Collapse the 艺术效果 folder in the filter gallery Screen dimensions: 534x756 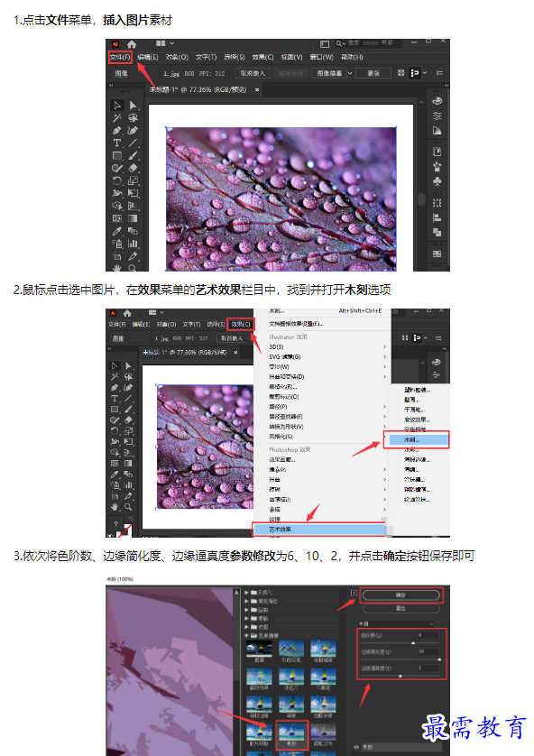(x=247, y=635)
